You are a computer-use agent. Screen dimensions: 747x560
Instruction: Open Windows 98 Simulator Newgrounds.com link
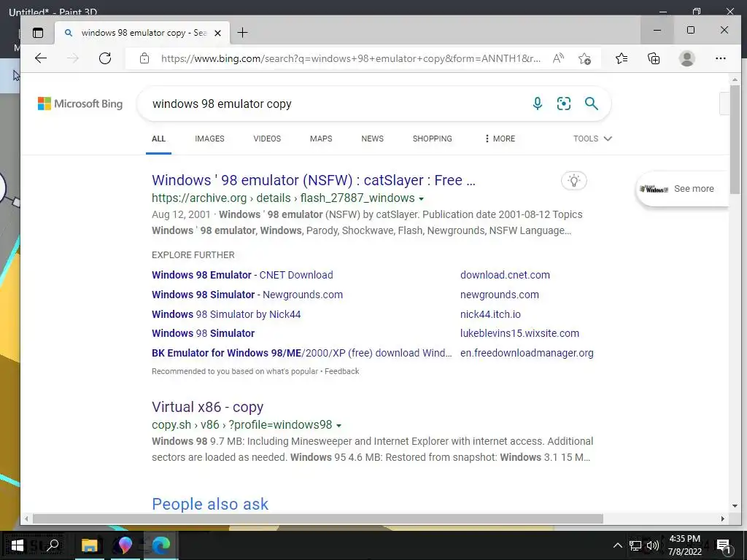pyautogui.click(x=247, y=295)
